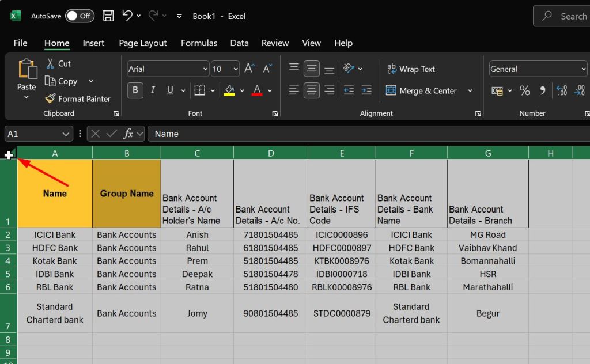
Task: Apply cell borders with Borders icon
Action: (199, 90)
